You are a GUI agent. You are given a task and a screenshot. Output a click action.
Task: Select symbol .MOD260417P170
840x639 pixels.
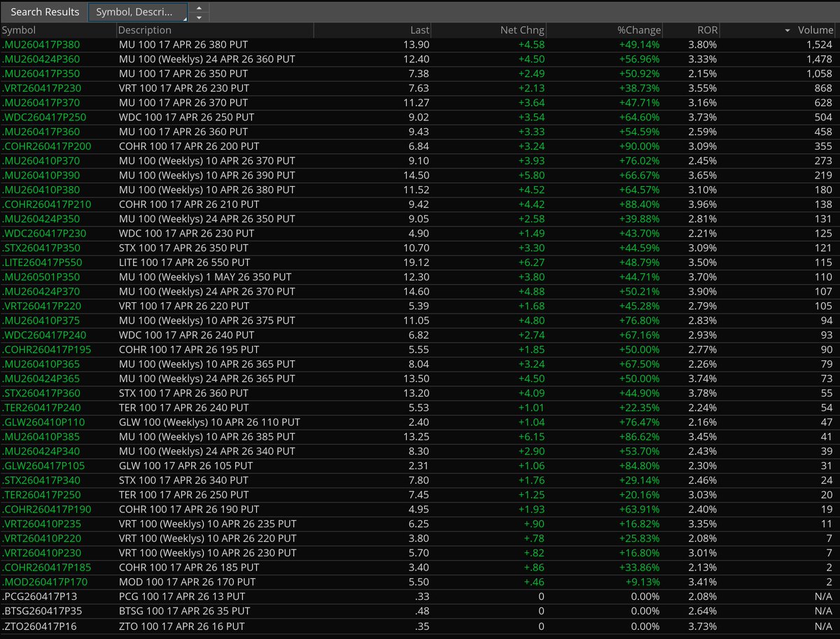[44, 582]
